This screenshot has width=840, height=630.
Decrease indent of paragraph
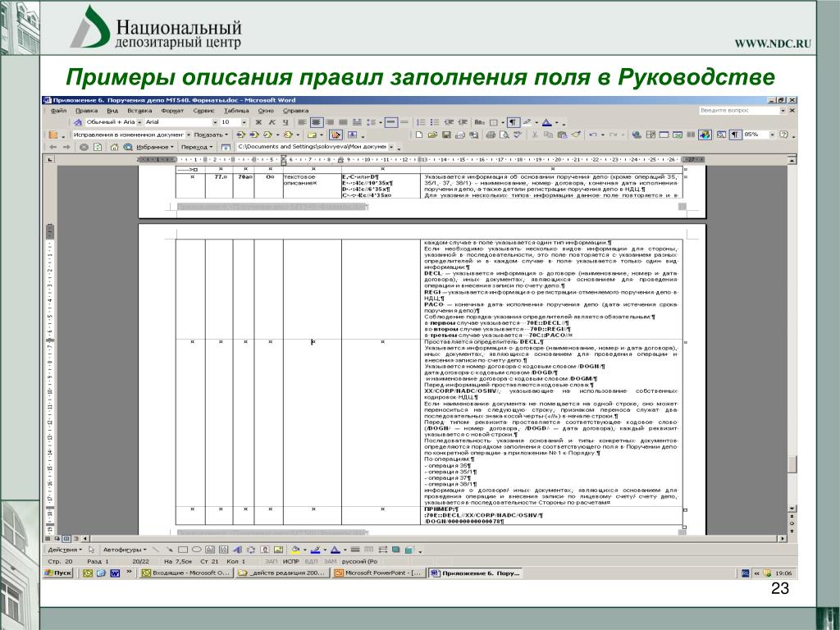pyautogui.click(x=449, y=122)
